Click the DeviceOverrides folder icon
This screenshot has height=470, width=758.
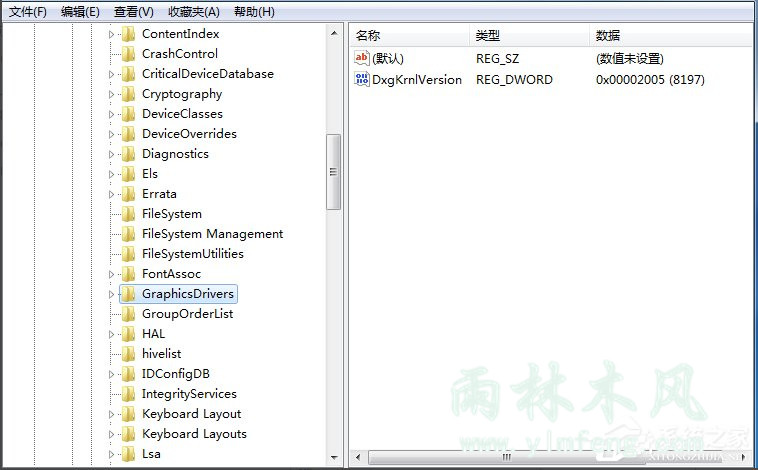tap(128, 134)
